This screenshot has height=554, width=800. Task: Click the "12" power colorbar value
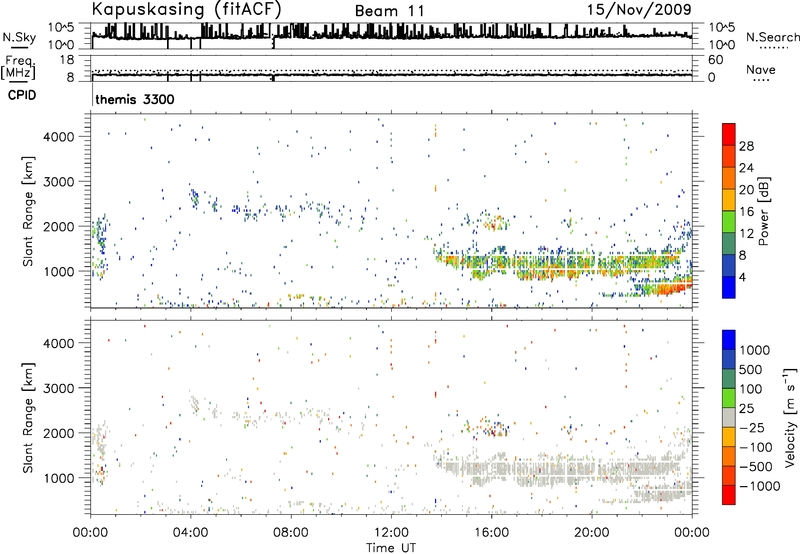746,234
